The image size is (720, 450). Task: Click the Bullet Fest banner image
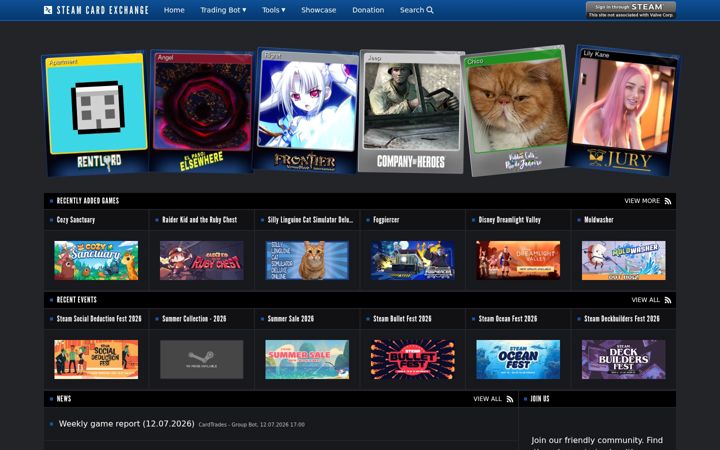[x=413, y=360]
